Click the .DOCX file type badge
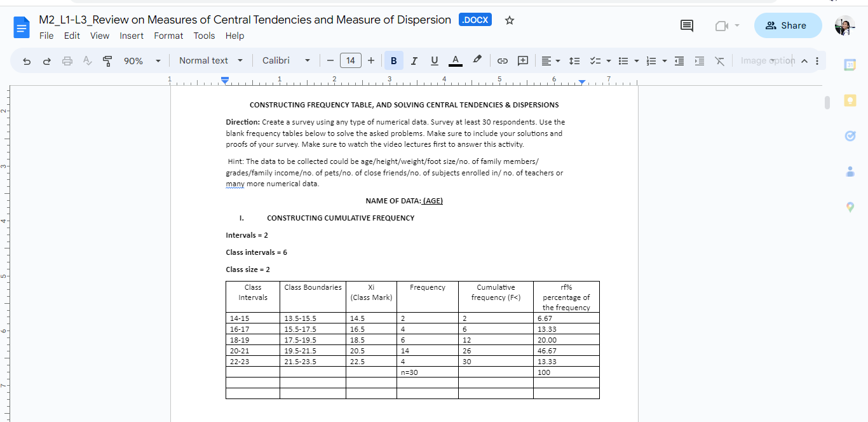This screenshot has height=422, width=868. tap(475, 20)
